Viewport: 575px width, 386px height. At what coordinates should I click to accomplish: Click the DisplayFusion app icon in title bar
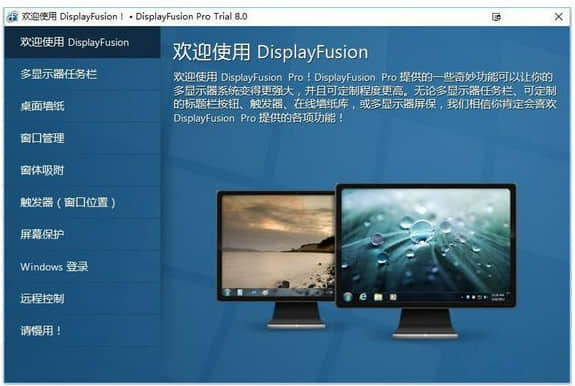pos(12,16)
